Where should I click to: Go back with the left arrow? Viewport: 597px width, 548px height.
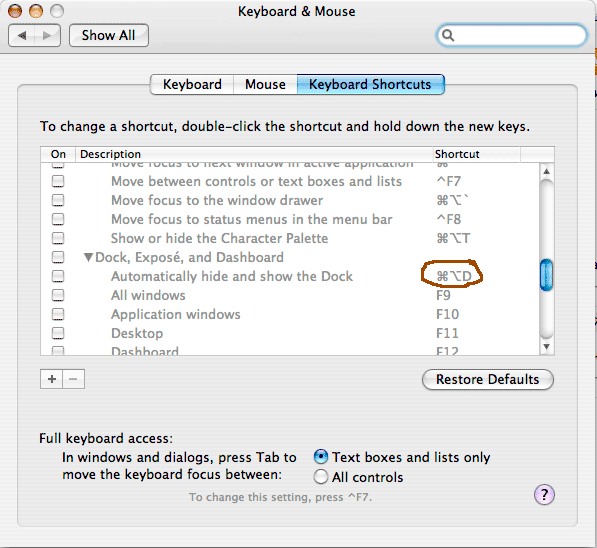[x=22, y=35]
